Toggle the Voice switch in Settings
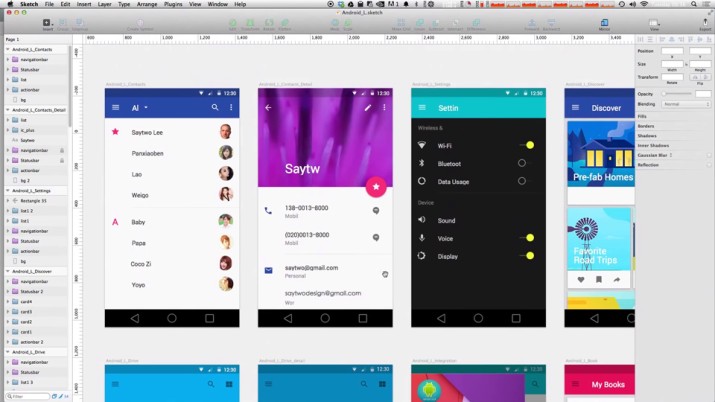 pyautogui.click(x=527, y=238)
